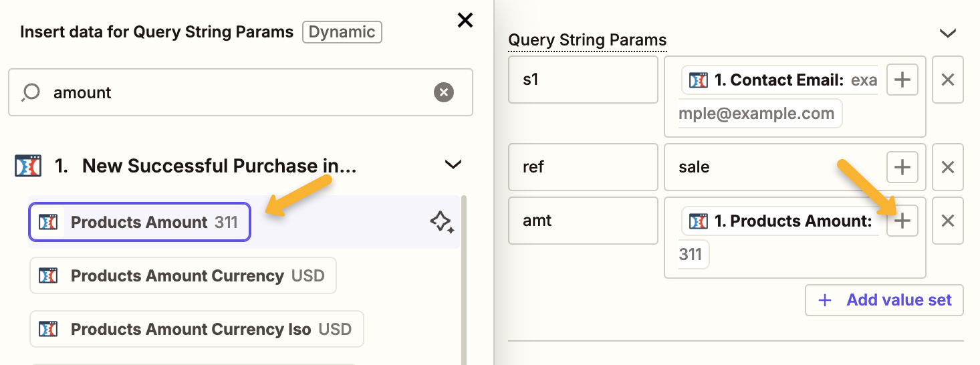Click the ref key input field
This screenshot has width=980, height=365.
pos(583,167)
